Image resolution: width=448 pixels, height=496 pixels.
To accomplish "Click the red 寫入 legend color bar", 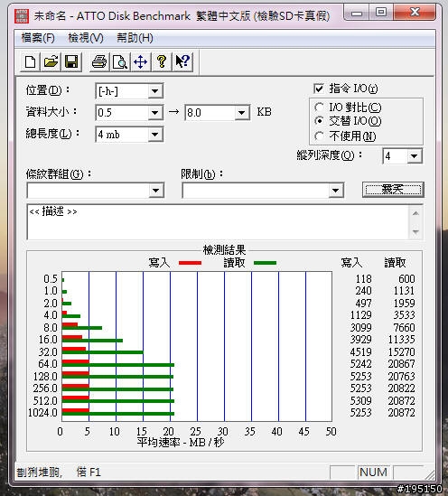I will 190,263.
